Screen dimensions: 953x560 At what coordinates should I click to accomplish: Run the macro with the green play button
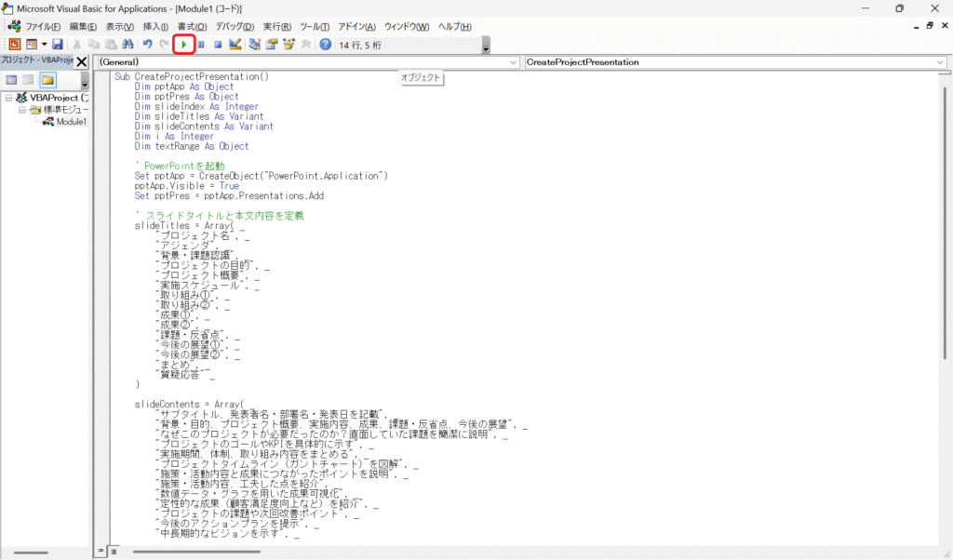tap(184, 45)
